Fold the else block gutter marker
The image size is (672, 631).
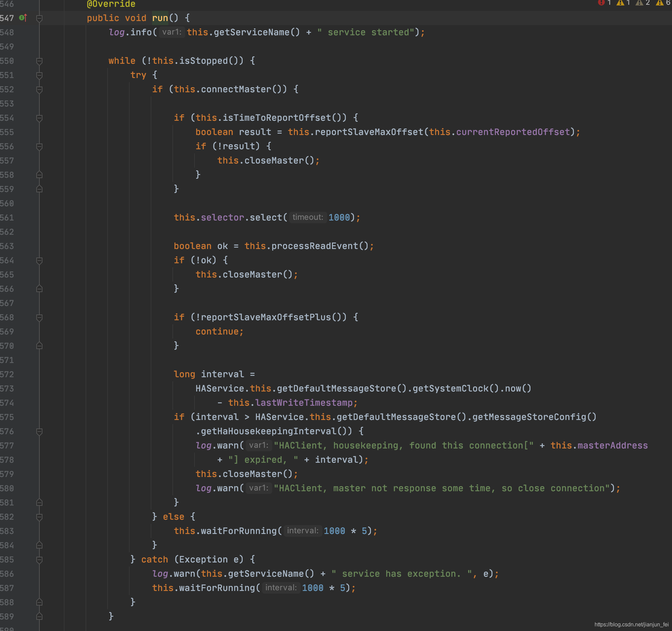point(39,517)
